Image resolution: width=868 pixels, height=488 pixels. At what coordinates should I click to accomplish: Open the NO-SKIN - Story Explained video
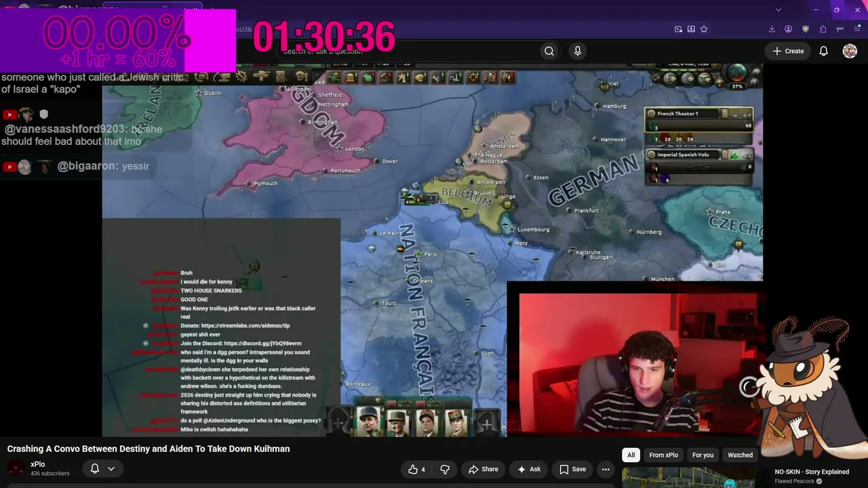pyautogui.click(x=812, y=472)
